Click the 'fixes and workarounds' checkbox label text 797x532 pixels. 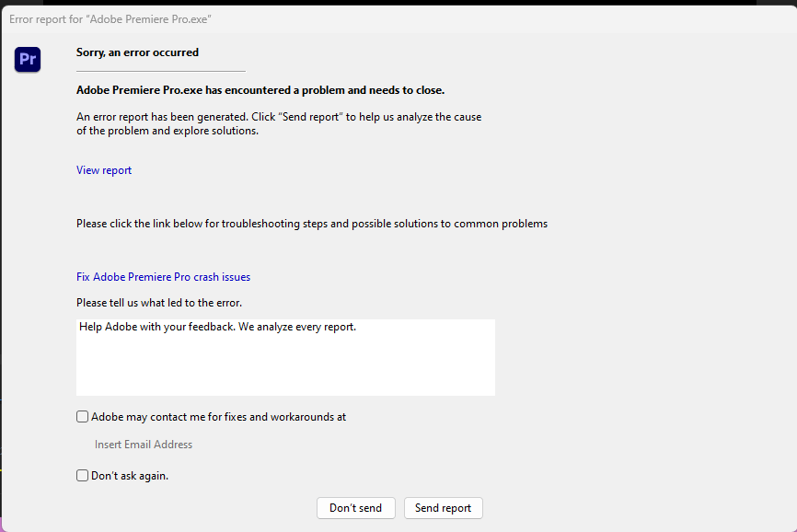tap(218, 417)
